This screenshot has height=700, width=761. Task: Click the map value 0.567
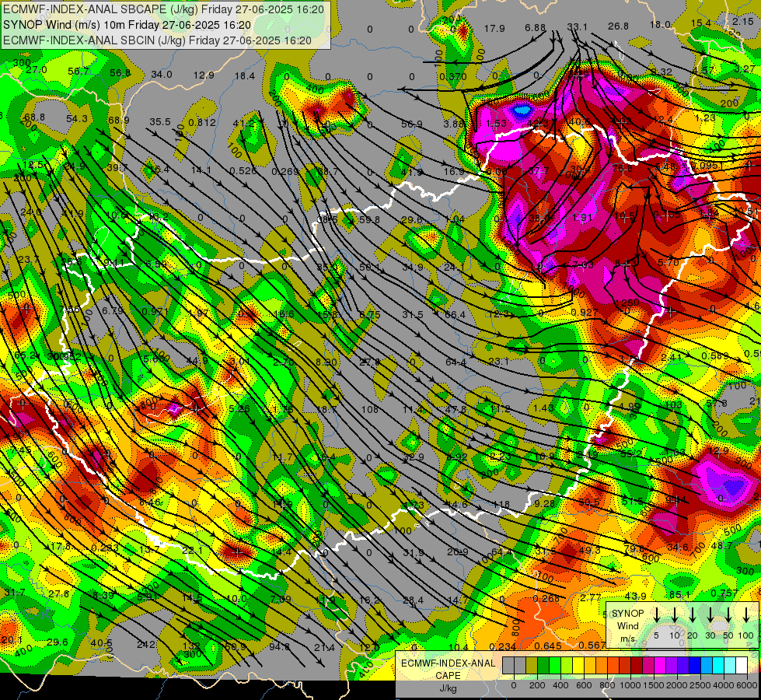coord(591,645)
